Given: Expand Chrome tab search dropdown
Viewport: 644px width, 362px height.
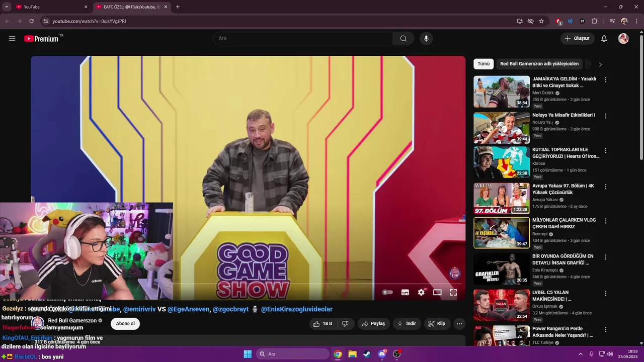Looking at the screenshot, I should [x=7, y=7].
